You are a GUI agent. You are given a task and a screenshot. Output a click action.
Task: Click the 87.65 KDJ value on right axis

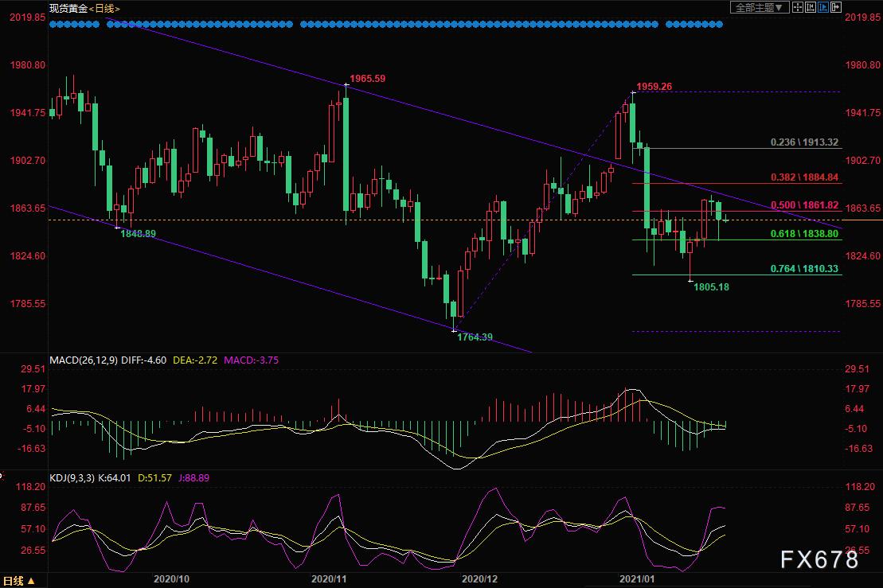click(x=857, y=508)
